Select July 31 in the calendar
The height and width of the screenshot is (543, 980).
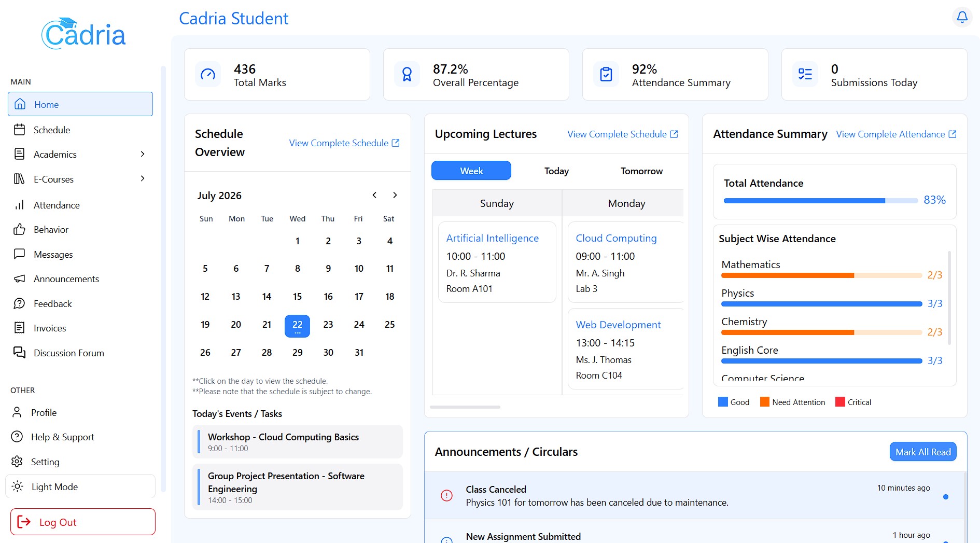coord(359,352)
